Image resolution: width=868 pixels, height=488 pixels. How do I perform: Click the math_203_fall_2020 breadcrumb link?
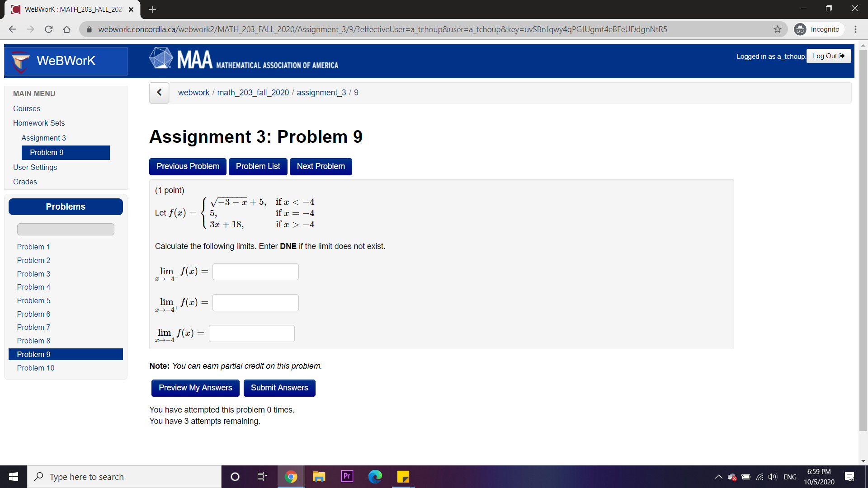[x=253, y=93]
